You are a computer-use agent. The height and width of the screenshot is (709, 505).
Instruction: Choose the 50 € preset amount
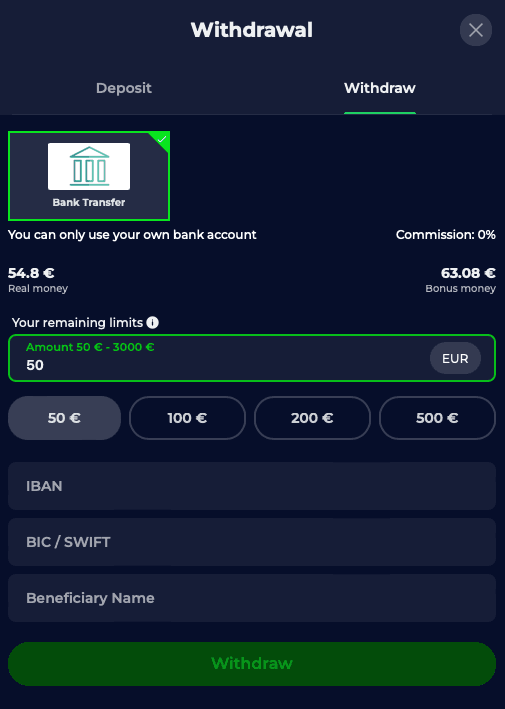click(65, 418)
